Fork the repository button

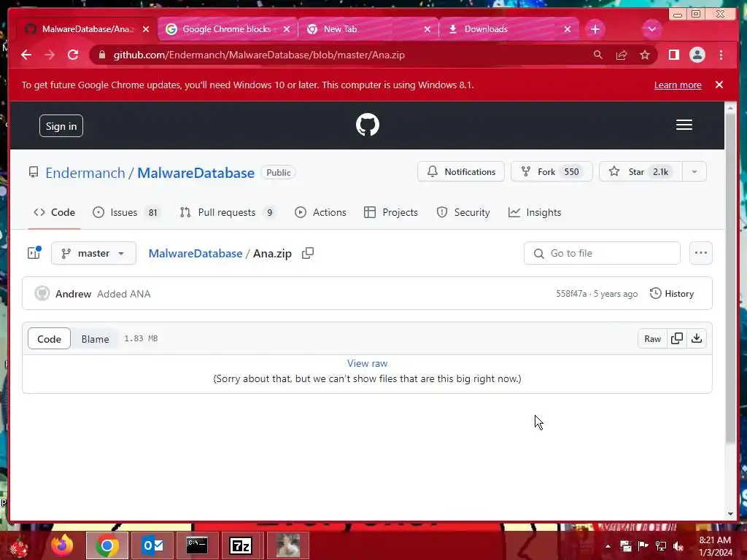click(551, 172)
